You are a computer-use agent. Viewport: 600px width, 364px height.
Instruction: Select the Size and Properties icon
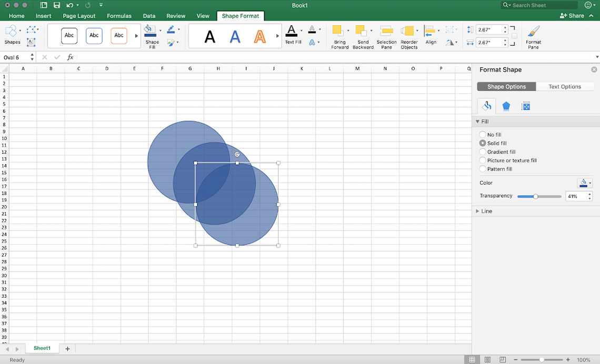coord(525,106)
